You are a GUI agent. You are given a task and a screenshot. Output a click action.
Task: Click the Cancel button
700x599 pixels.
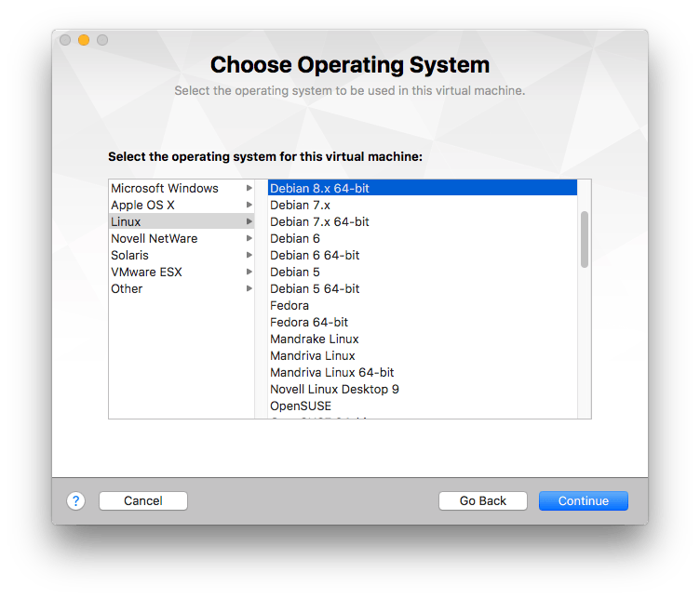point(143,500)
